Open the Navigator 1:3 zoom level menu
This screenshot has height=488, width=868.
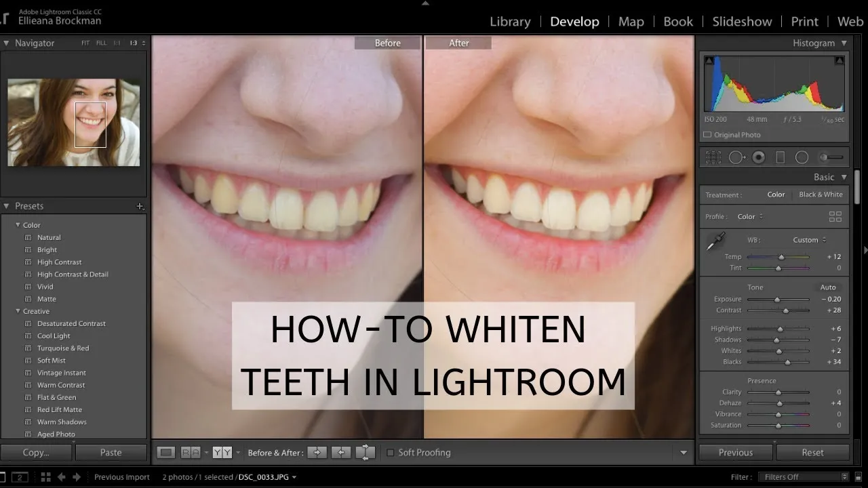coord(137,43)
